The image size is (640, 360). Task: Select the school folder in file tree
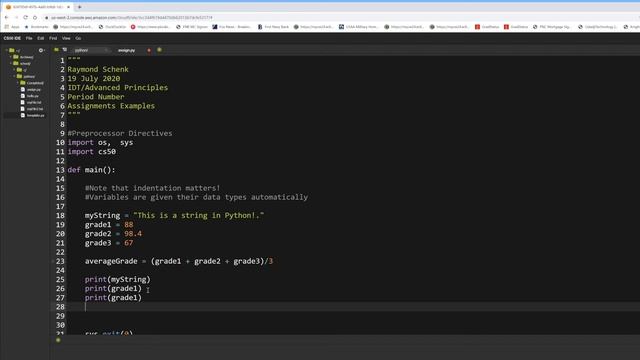(x=22, y=64)
